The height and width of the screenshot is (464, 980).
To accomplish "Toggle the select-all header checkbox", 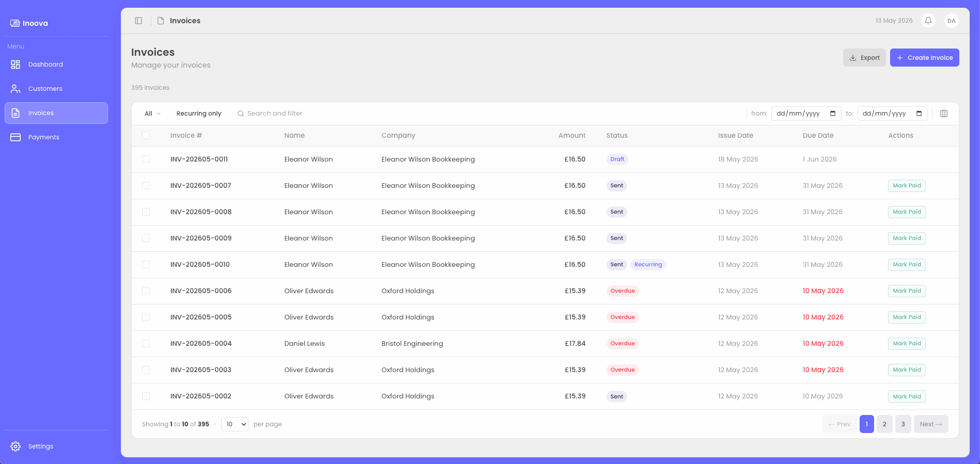I will (x=146, y=136).
